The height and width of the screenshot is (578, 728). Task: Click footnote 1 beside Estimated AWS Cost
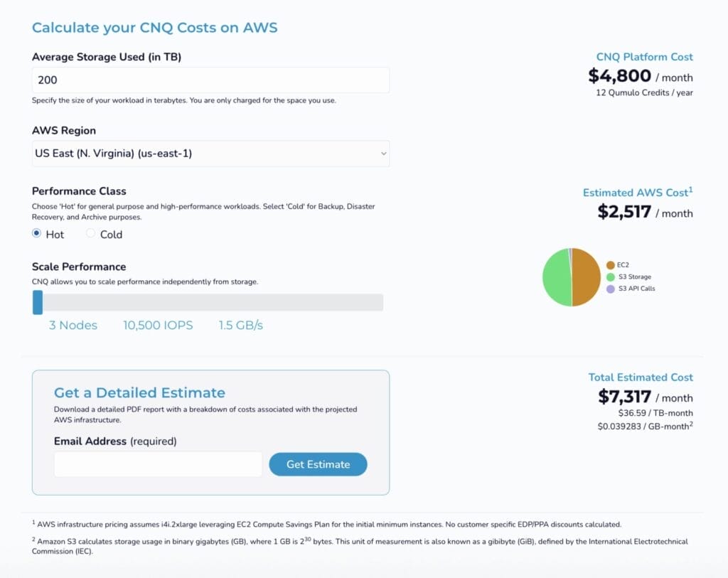pos(691,190)
